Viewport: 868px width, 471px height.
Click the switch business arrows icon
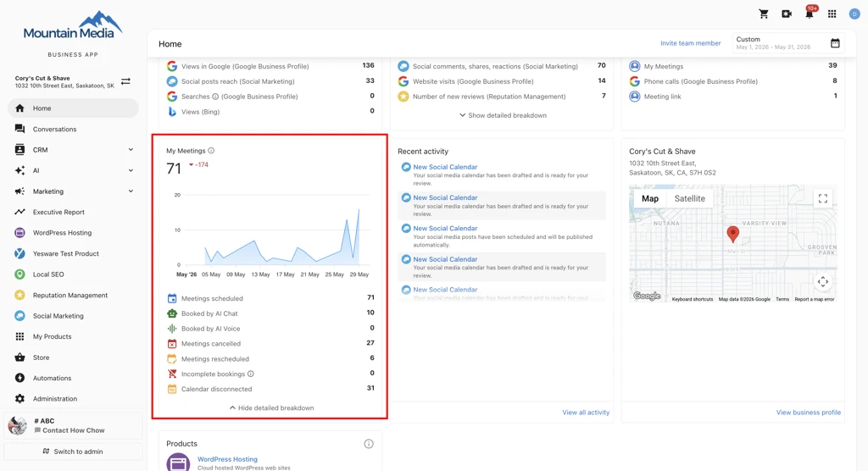click(125, 81)
